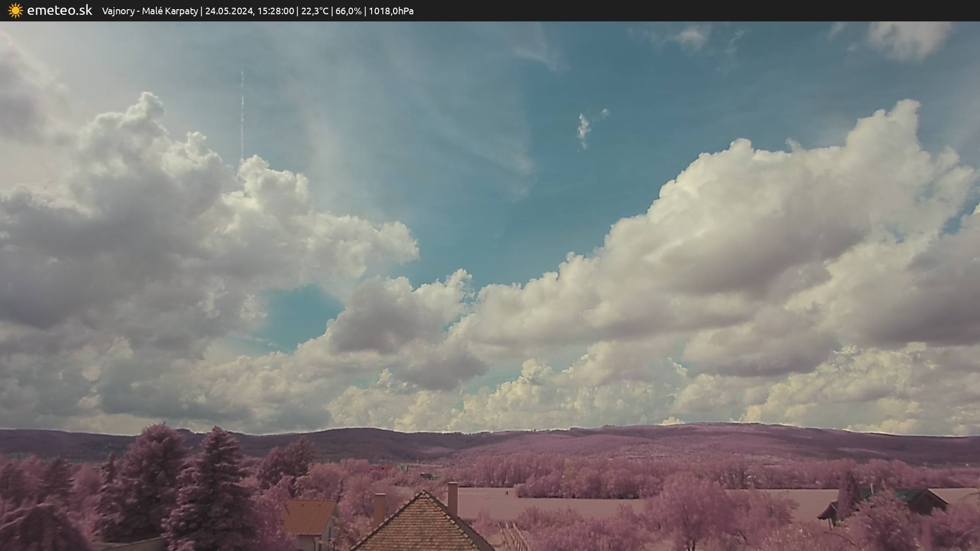Click the dark-roofed house at right edge
Viewport: 980px width, 551px height.
click(919, 500)
